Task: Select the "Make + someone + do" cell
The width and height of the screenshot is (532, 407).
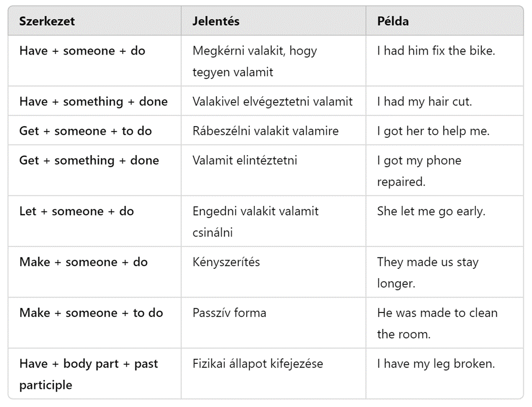Action: point(83,262)
